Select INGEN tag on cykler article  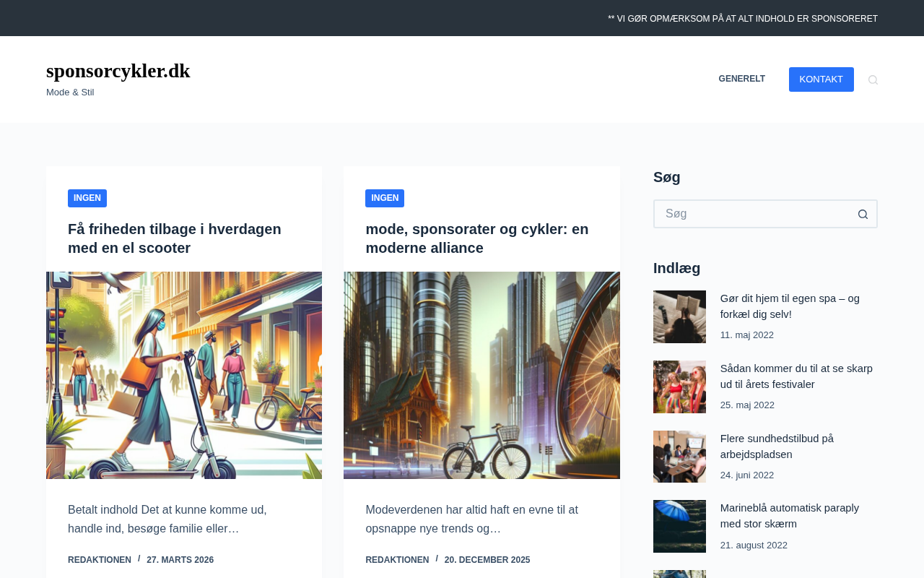pyautogui.click(x=385, y=198)
